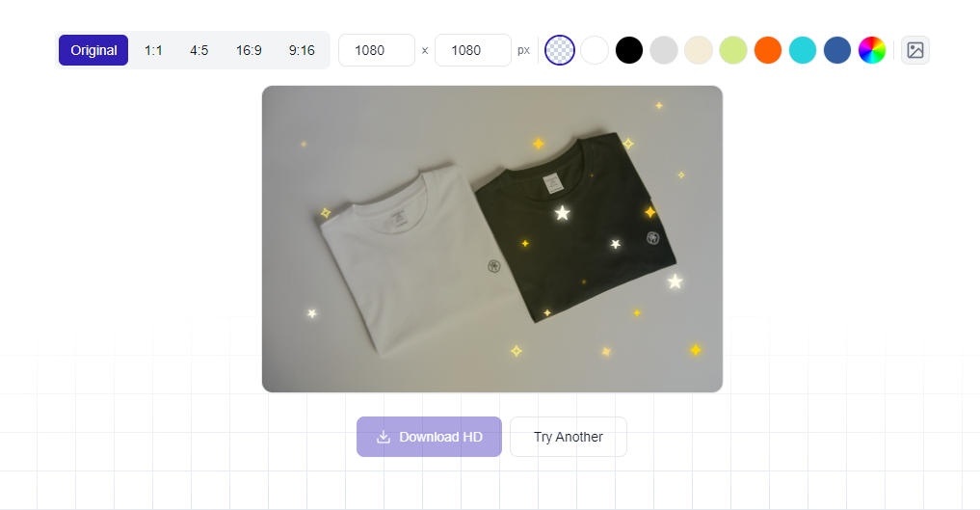Select the transparent checkerboard background
The width and height of the screenshot is (980, 510).
(x=559, y=50)
